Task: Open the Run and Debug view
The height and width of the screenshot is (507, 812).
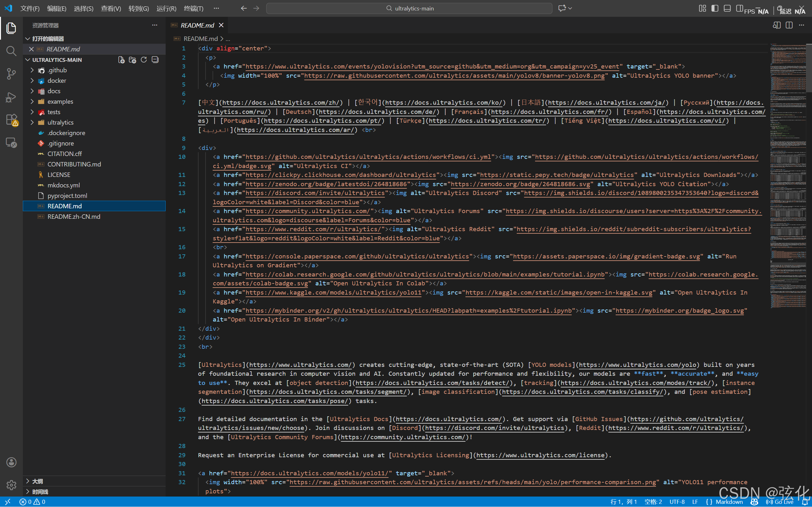Action: pyautogui.click(x=11, y=97)
